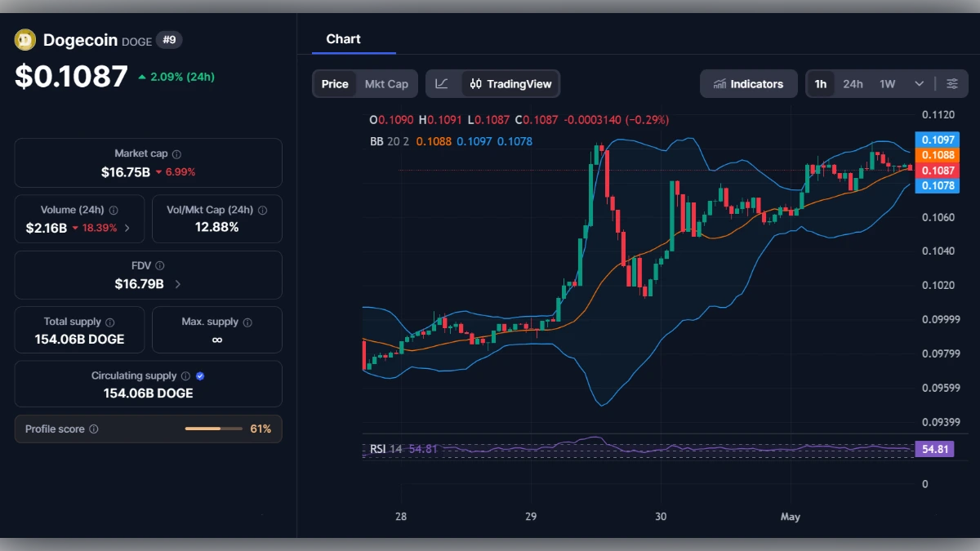The image size is (980, 551).
Task: Open the Chart tab
Action: [x=343, y=39]
